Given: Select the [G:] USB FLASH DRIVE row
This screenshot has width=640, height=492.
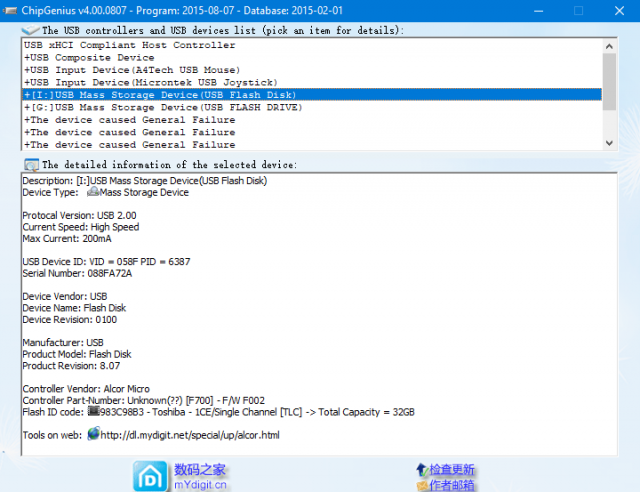Looking at the screenshot, I should click(x=312, y=107).
